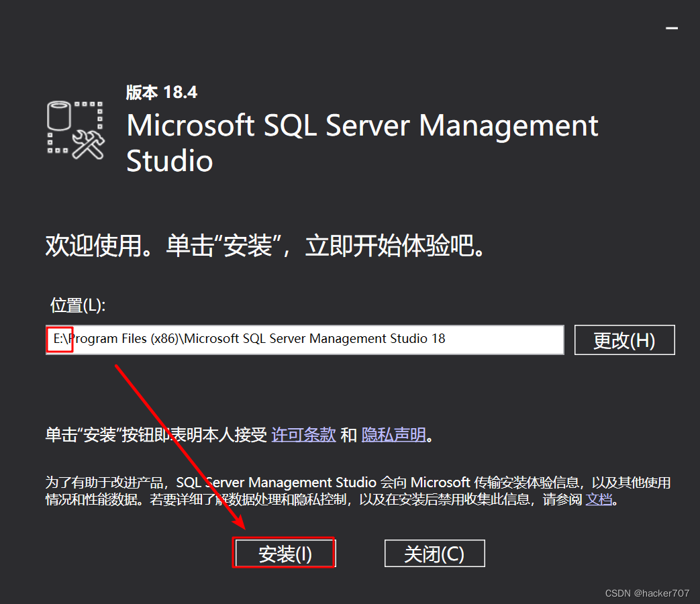This screenshot has width=700, height=604.
Task: Click the SQL Server Management Studio logo icon
Action: (76, 130)
